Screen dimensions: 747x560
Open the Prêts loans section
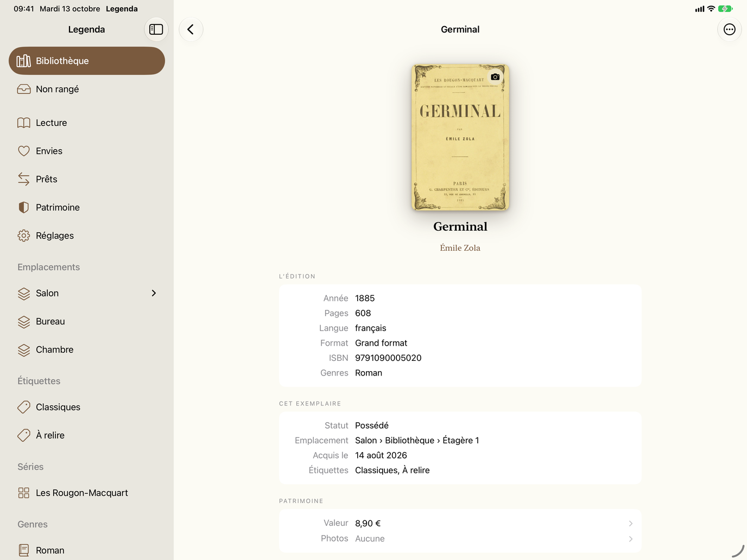[87, 179]
